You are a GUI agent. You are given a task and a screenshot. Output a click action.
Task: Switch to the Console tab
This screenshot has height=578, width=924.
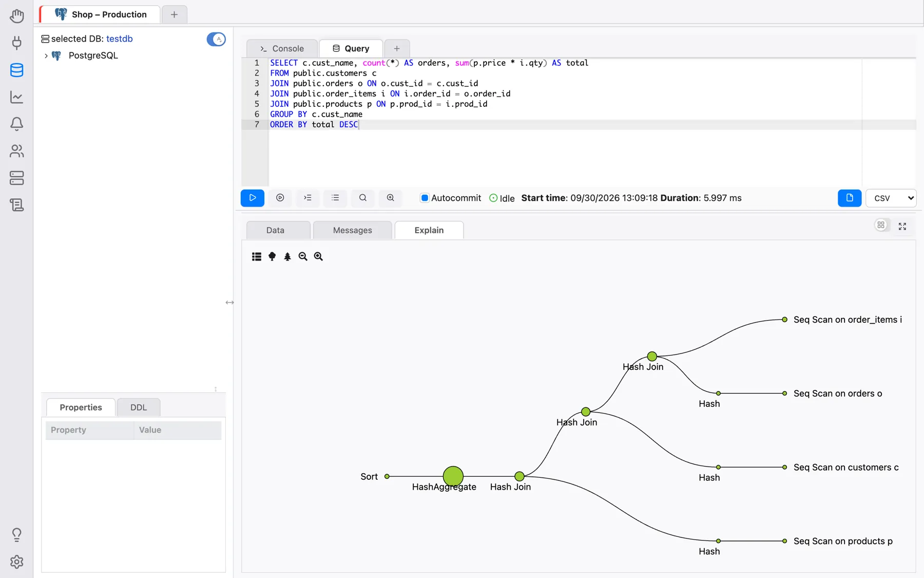point(282,48)
